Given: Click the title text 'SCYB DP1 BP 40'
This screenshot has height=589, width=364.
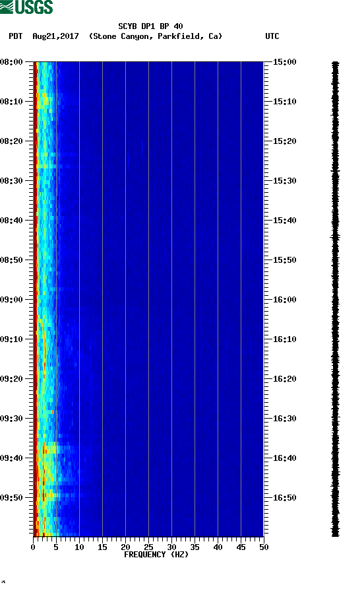Looking at the screenshot, I should [x=150, y=26].
